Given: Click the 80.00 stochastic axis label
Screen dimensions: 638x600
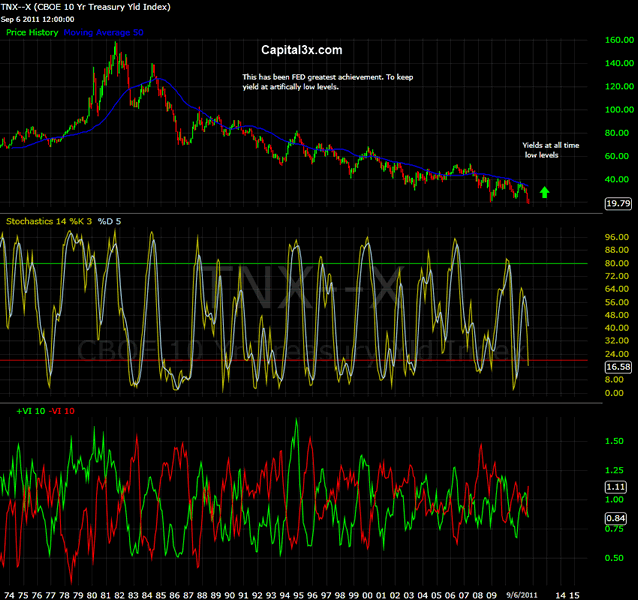Looking at the screenshot, I should tap(590, 262).
